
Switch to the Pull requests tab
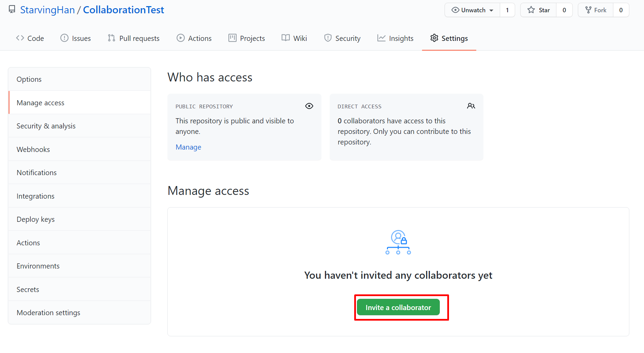coord(134,38)
